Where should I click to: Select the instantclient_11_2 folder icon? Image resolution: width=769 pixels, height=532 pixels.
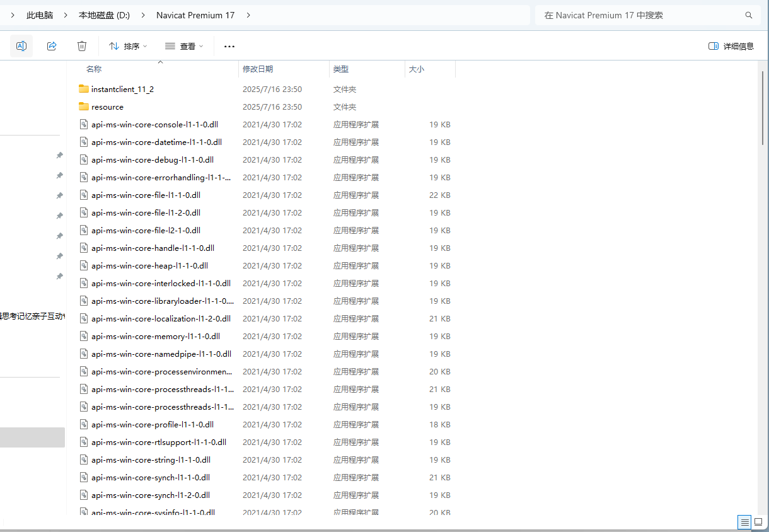click(x=84, y=89)
